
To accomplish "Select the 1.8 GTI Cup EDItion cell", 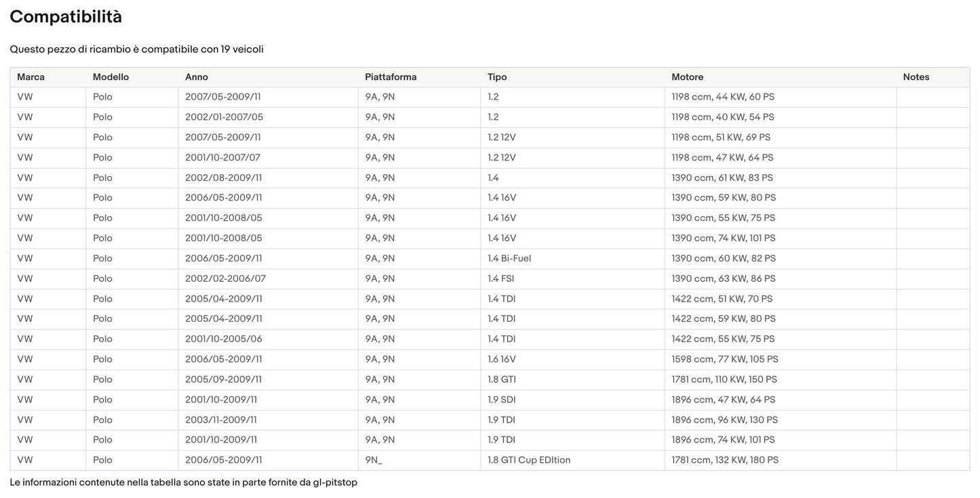I will tap(529, 460).
